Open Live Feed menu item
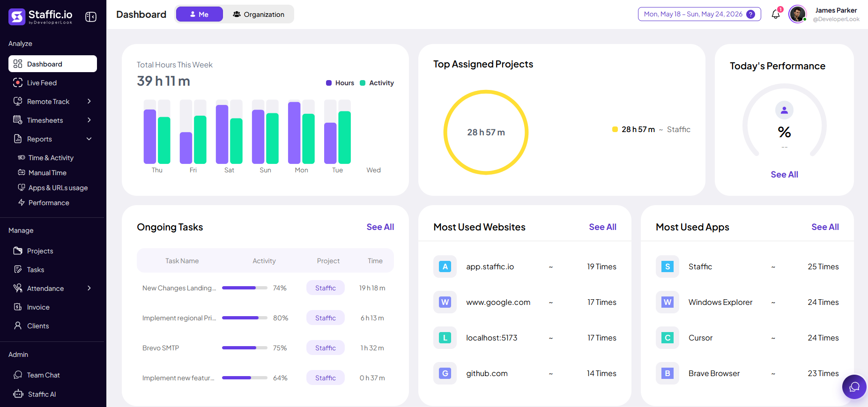Screen dimensions: 868x407 coord(52,82)
